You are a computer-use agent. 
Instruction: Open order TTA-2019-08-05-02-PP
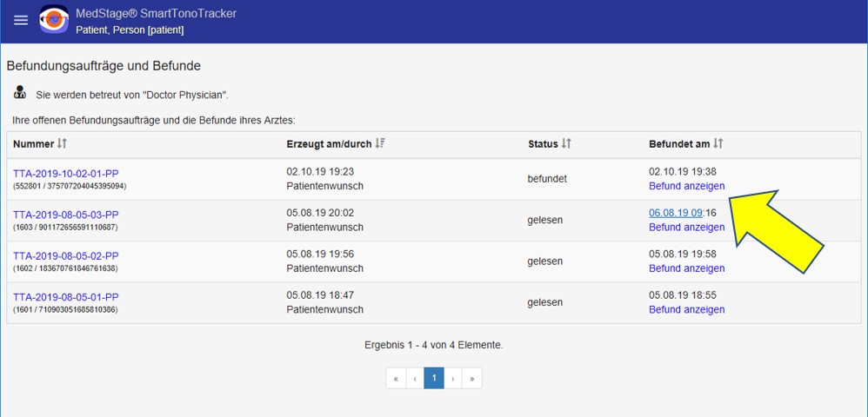[x=66, y=255]
